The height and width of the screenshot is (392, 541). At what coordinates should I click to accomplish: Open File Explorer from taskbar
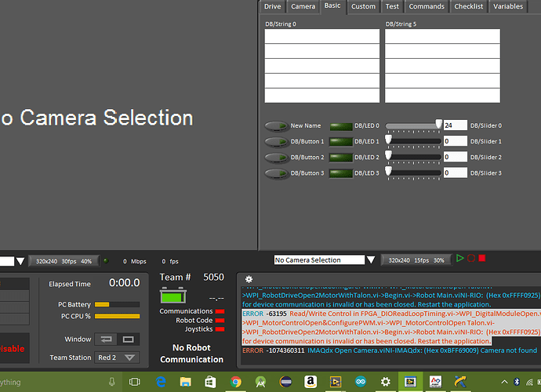(x=185, y=382)
